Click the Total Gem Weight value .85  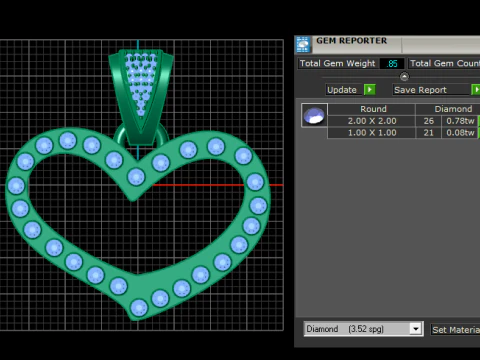[392, 63]
